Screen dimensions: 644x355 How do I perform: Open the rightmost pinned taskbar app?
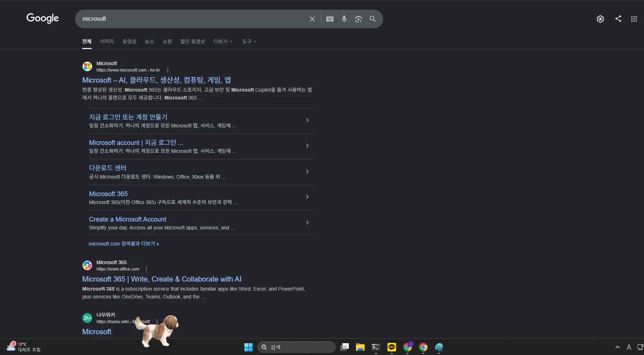(x=439, y=347)
